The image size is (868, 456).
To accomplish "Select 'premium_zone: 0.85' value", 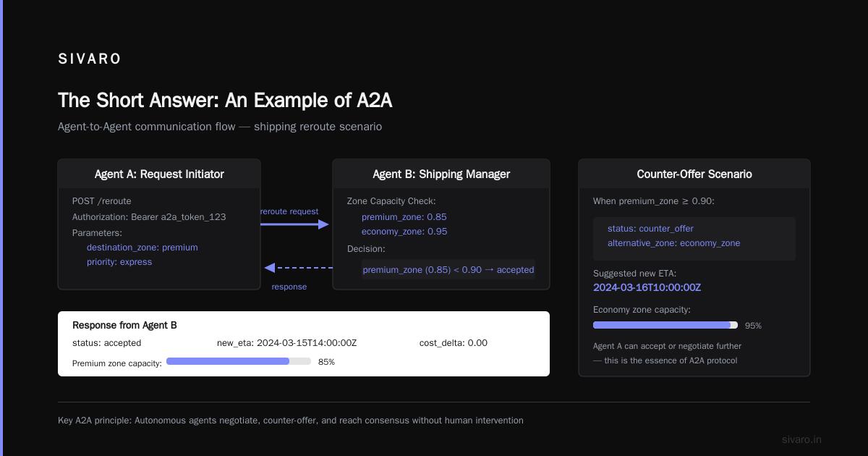I will coord(404,217).
